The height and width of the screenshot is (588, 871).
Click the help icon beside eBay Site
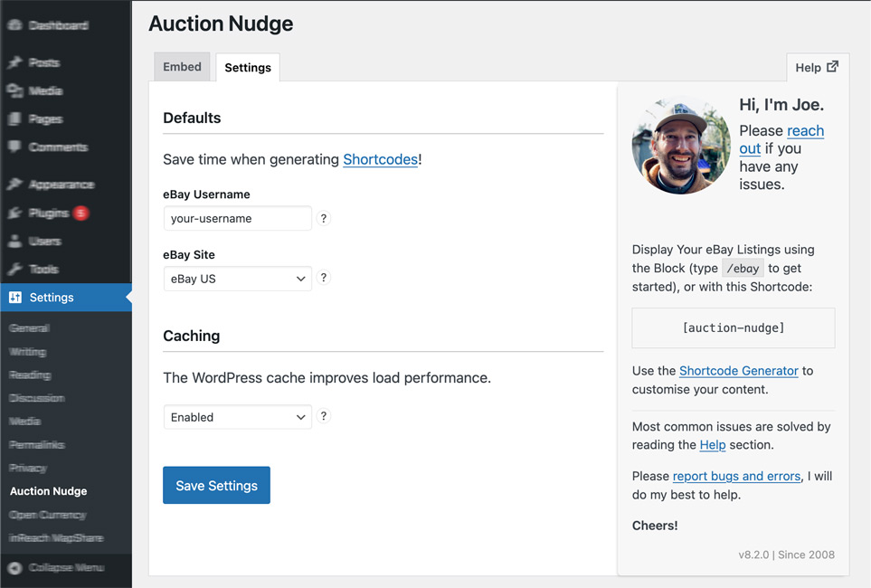(324, 278)
